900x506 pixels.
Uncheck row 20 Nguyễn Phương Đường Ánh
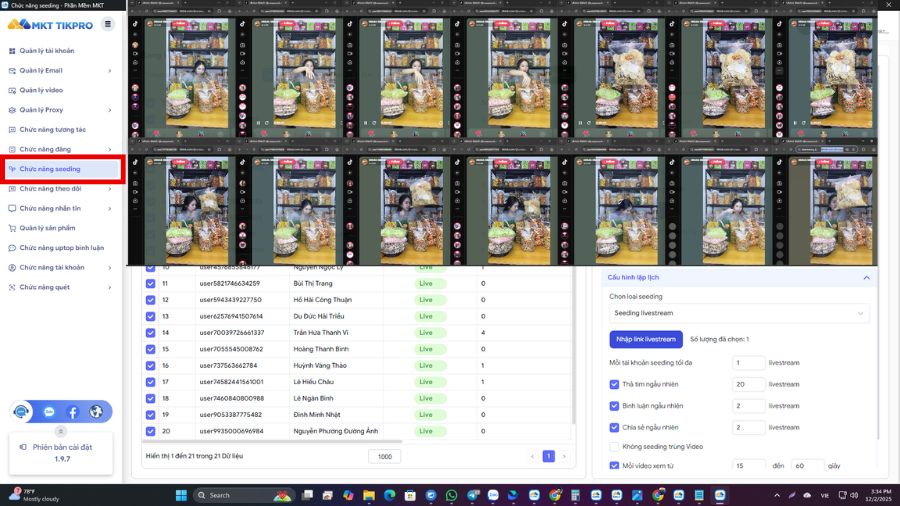[x=150, y=431]
